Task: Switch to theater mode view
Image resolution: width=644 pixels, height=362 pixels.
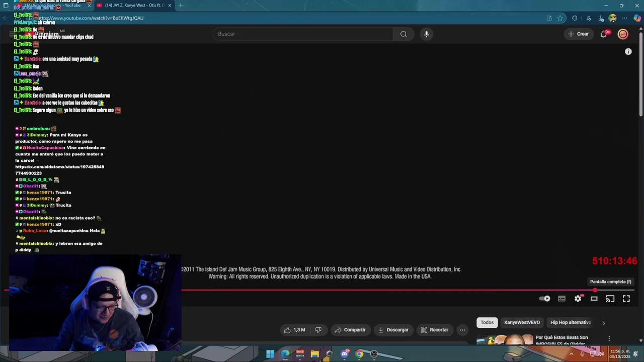Action: pos(594,299)
